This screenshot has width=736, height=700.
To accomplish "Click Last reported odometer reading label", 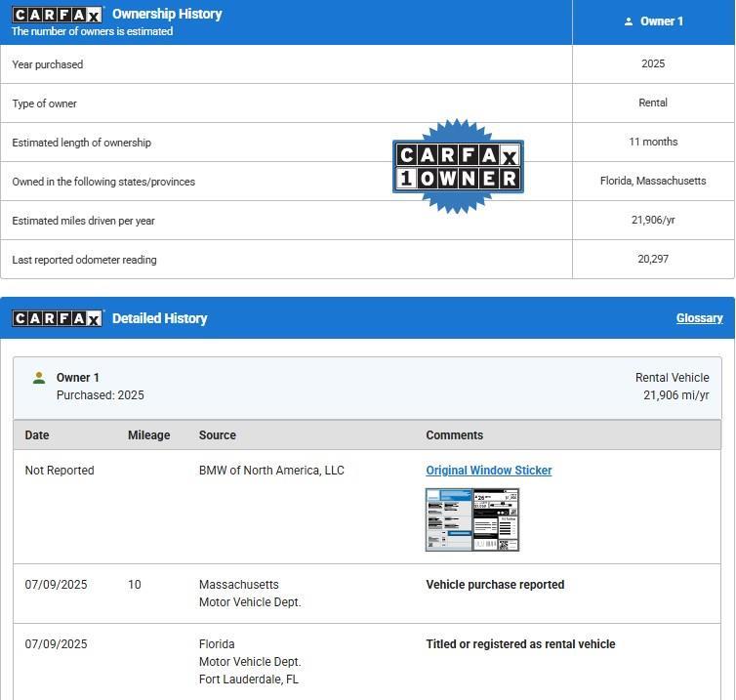I will point(85,260).
